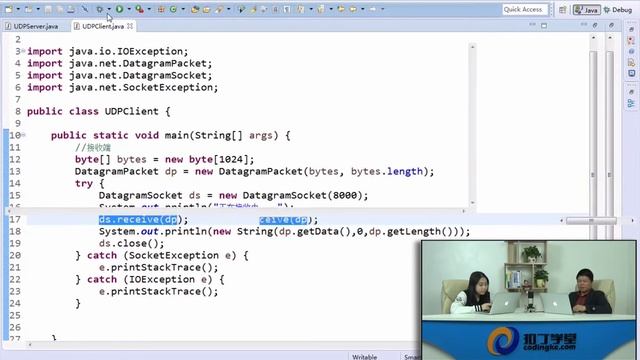Click the Debug bug icon
The height and width of the screenshot is (360, 640).
(100, 9)
